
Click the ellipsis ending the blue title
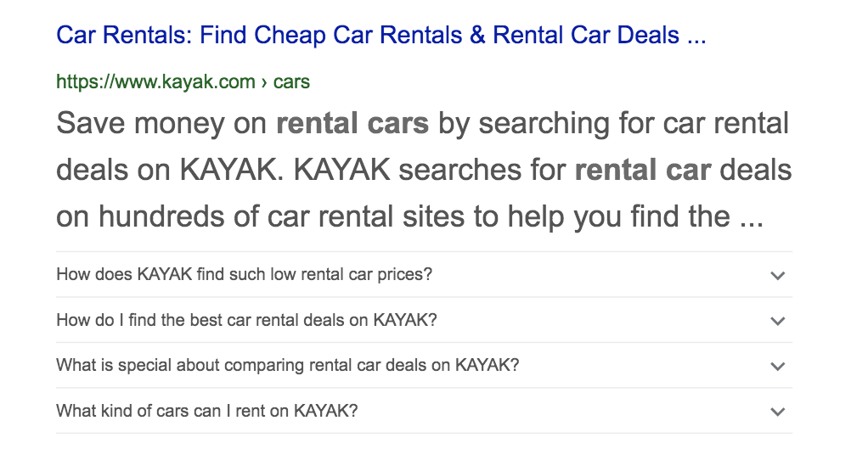[x=696, y=36]
